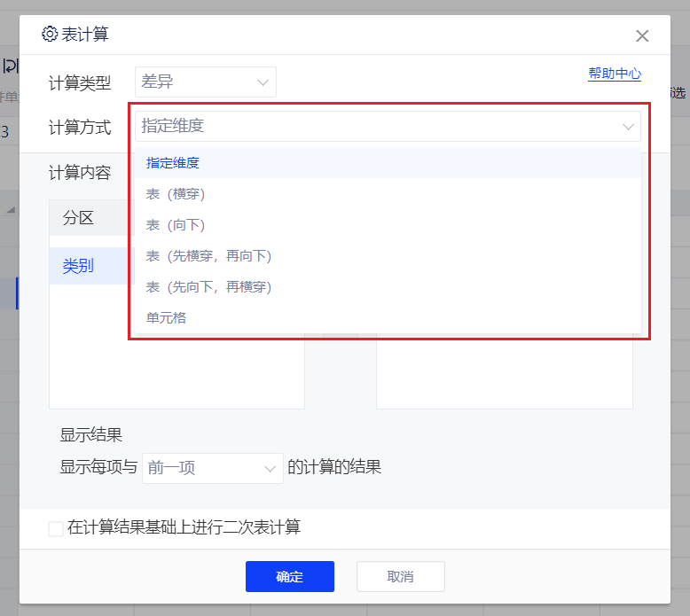Screen dimensions: 690x616
Task: Close the 表计算 dialog with the X
Action: pos(642,35)
